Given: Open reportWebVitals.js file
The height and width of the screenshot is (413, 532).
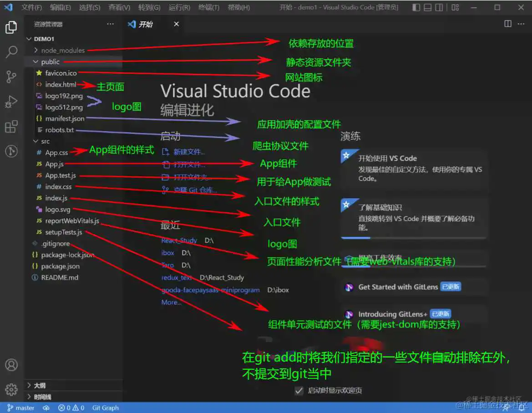Looking at the screenshot, I should pos(72,221).
